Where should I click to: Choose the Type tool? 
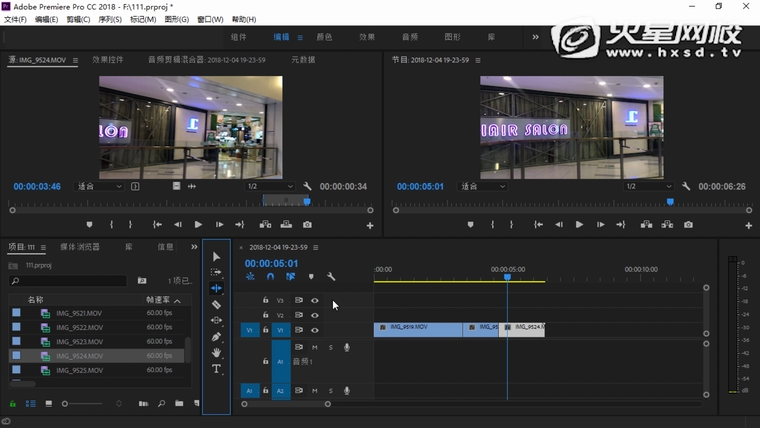(x=216, y=369)
